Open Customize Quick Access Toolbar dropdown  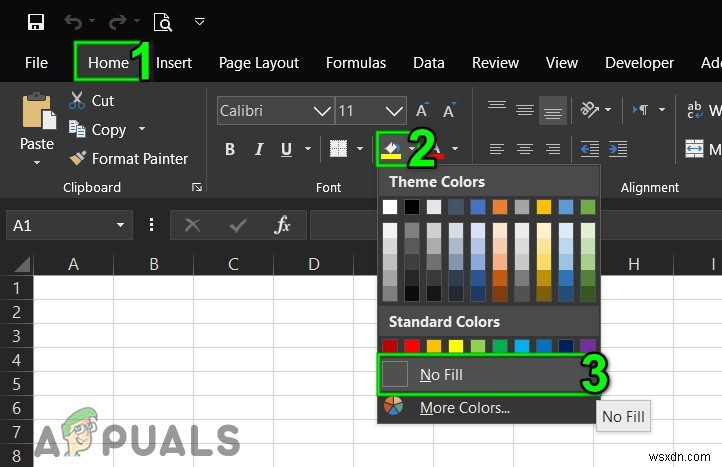pos(199,21)
